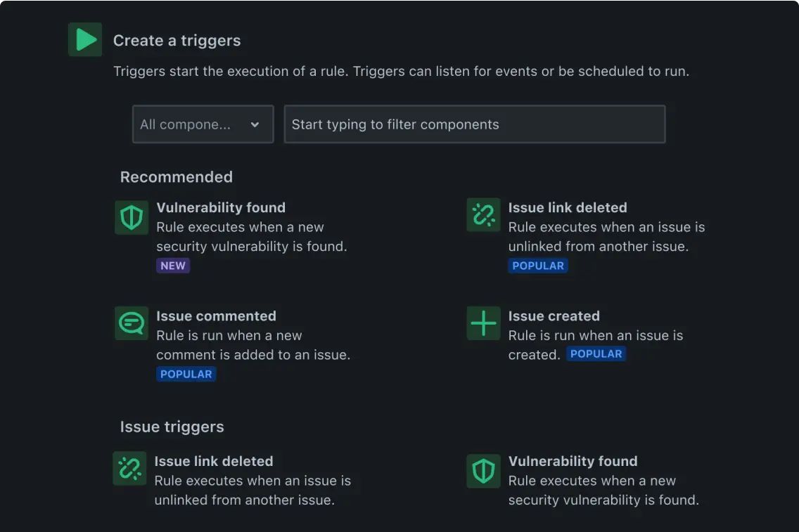Click the chevron arrow in the components dropdown
This screenshot has width=799, height=532.
coord(255,124)
